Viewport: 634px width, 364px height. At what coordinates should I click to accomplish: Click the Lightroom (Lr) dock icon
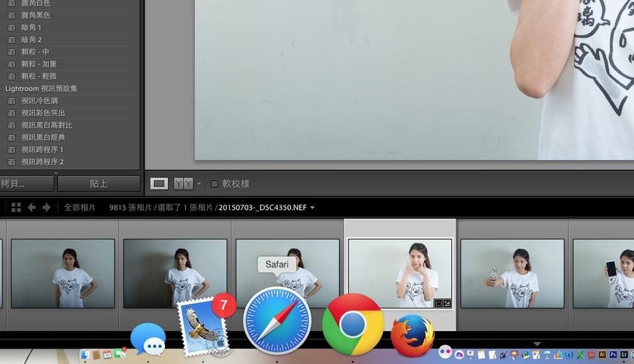coord(624,354)
